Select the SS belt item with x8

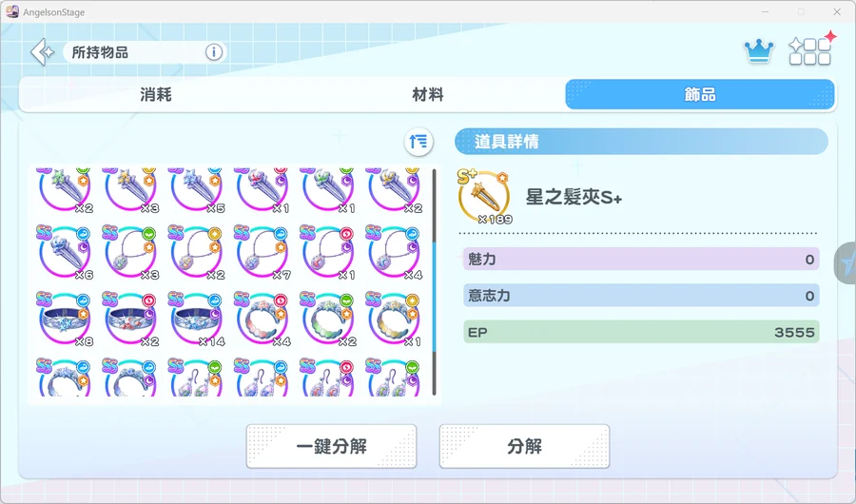pyautogui.click(x=65, y=319)
